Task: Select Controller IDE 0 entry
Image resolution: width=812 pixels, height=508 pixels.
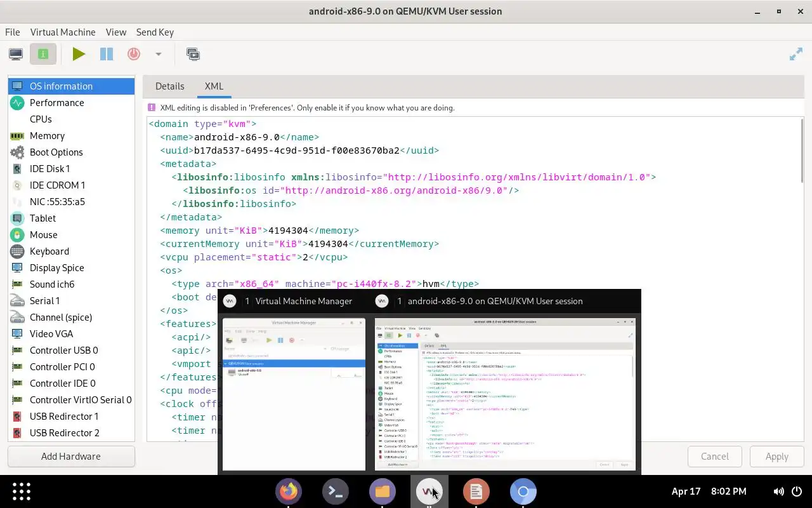Action: [71, 383]
